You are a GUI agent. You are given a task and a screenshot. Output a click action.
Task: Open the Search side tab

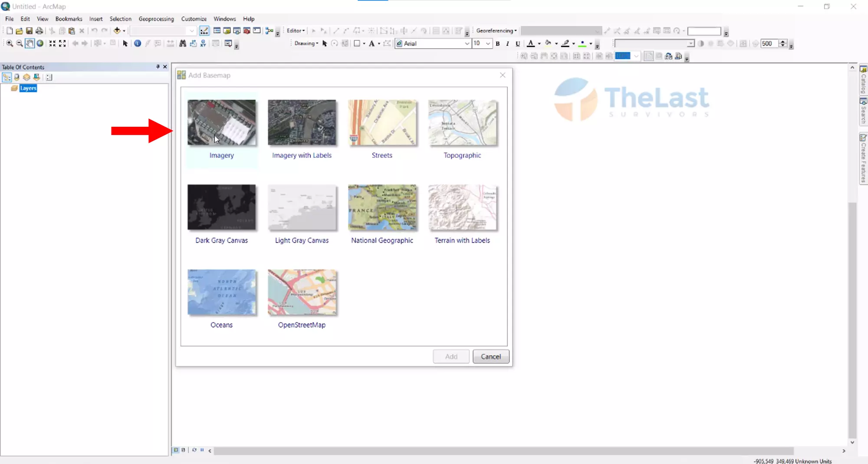[x=863, y=111]
